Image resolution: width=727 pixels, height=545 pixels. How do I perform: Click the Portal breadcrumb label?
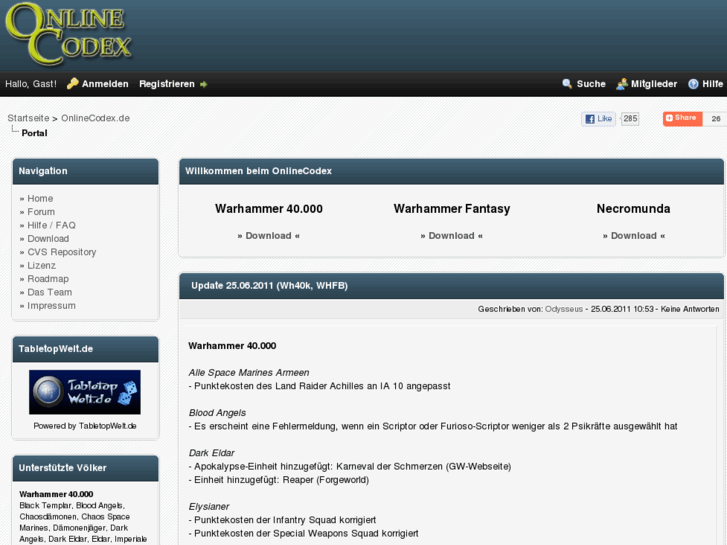[x=34, y=133]
